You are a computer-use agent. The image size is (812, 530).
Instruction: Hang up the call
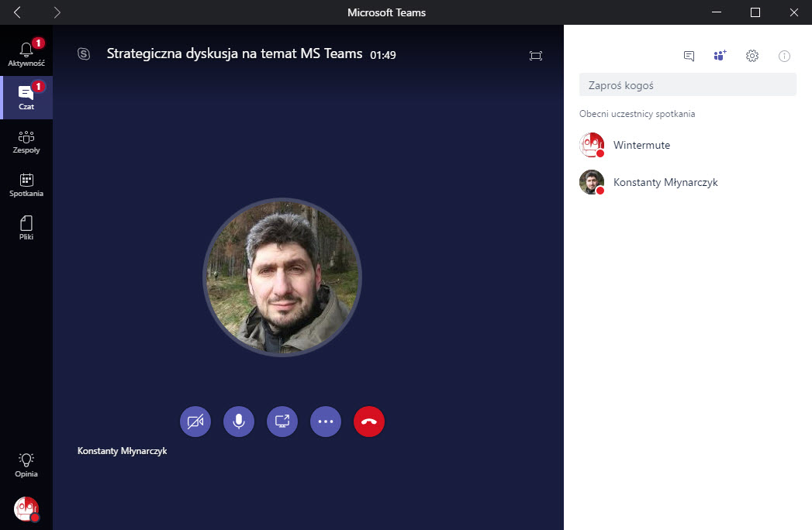(369, 422)
